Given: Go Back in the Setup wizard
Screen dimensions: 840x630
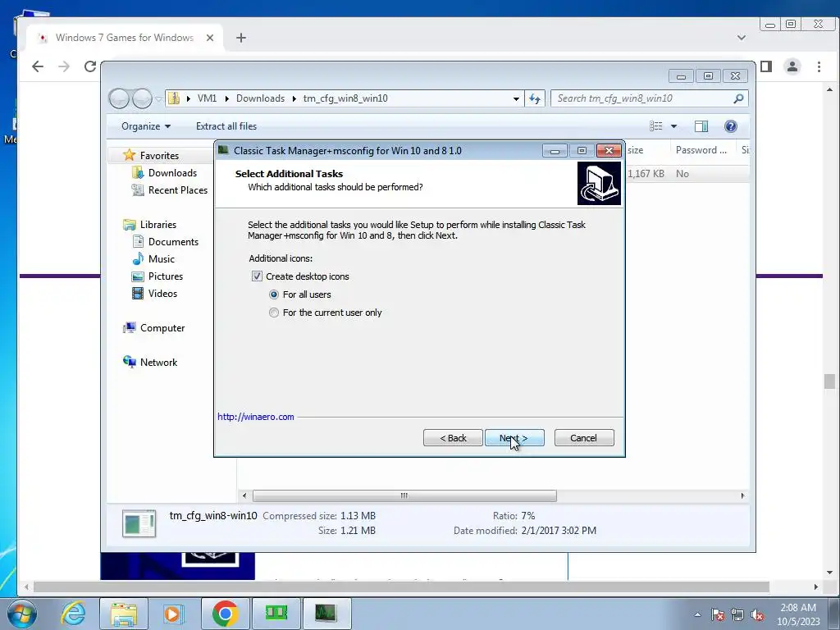Looking at the screenshot, I should click(453, 438).
